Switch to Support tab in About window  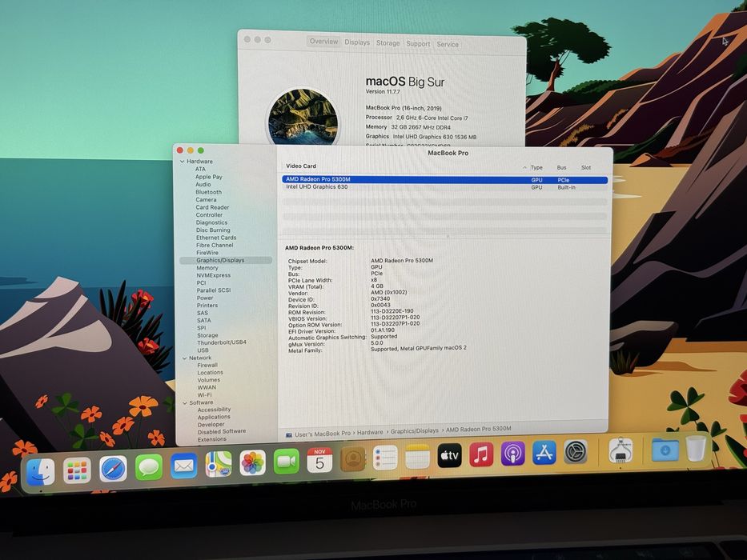pos(418,44)
